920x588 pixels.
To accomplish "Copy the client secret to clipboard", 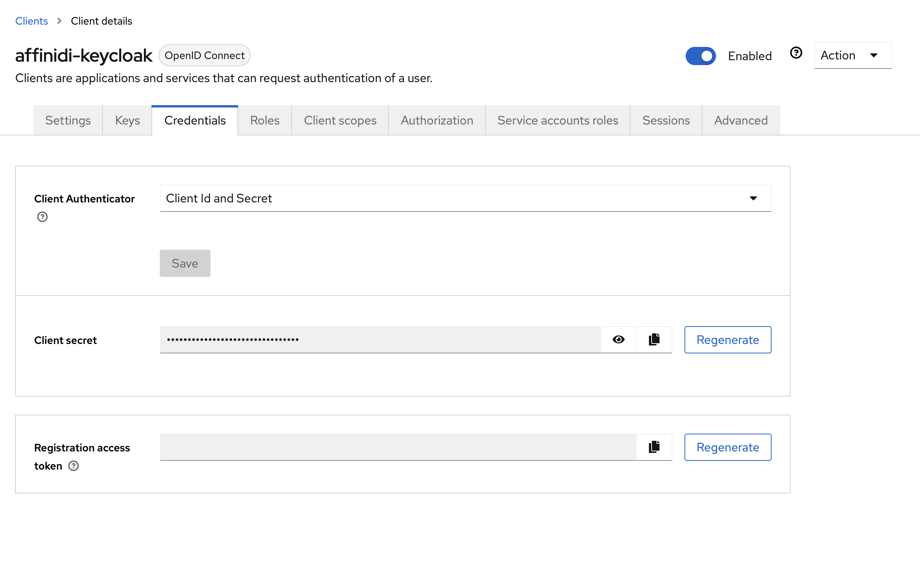I will (x=654, y=339).
